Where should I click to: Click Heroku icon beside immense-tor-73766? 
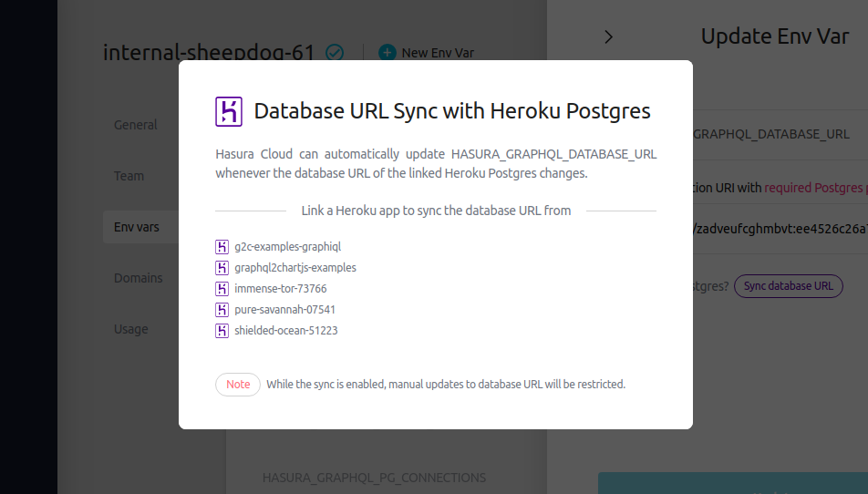click(x=222, y=289)
